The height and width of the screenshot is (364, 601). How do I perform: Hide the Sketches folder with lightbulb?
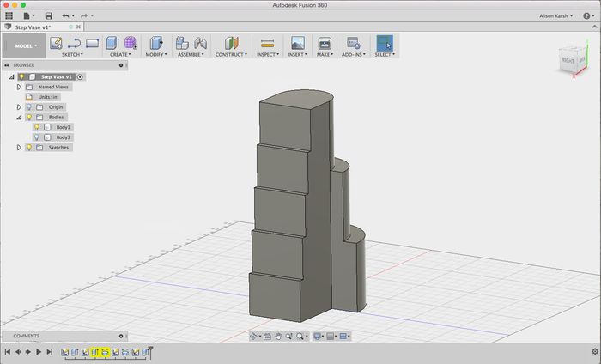coord(28,148)
